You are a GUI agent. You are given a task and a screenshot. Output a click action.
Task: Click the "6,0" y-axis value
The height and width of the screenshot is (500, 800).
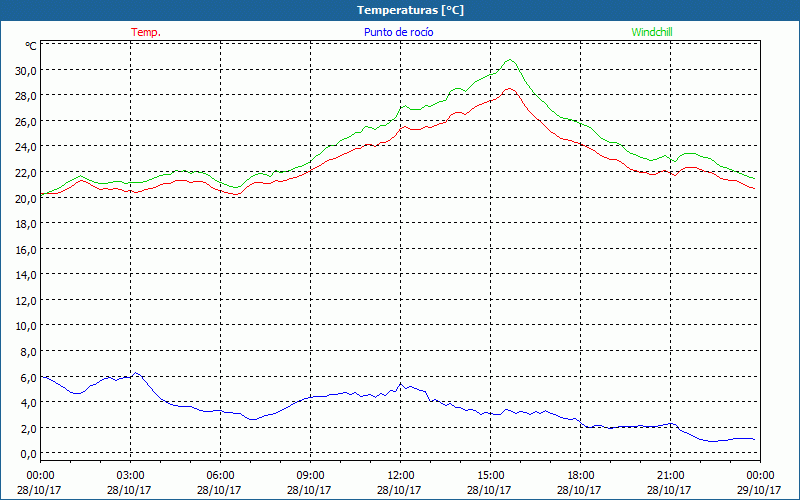point(29,378)
